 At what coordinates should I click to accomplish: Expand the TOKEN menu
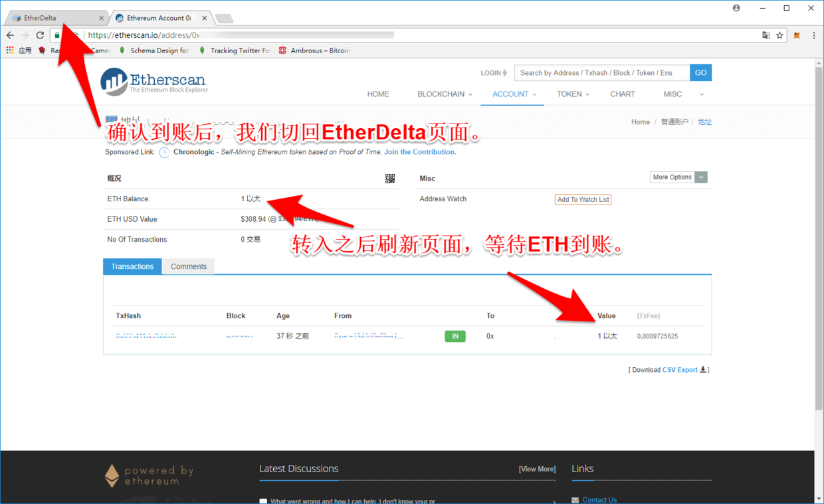573,94
